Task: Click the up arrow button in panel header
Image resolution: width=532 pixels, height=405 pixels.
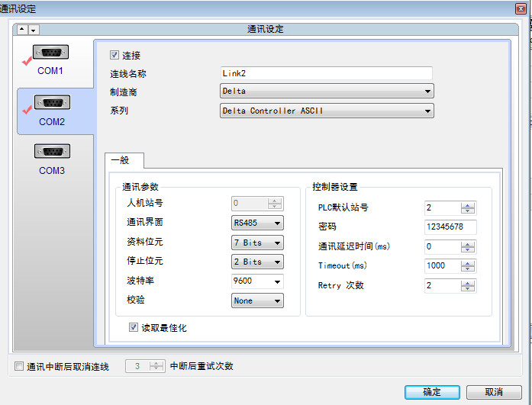Action: (22, 30)
